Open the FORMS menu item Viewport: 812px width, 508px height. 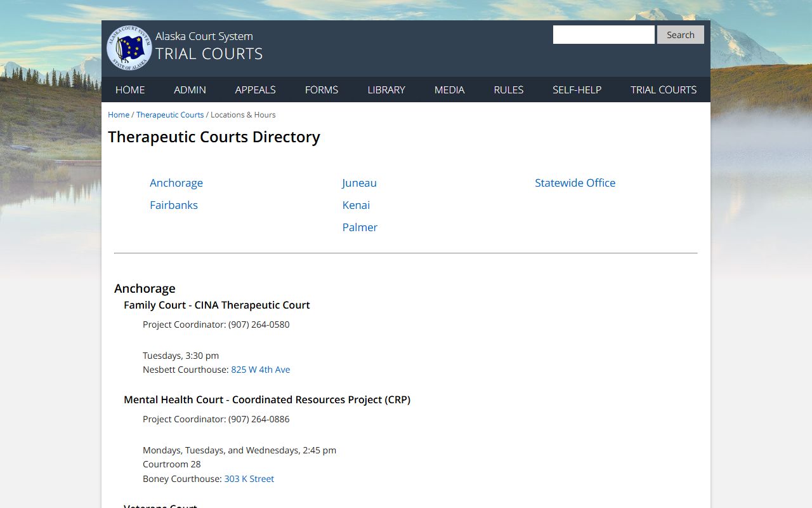tap(322, 90)
